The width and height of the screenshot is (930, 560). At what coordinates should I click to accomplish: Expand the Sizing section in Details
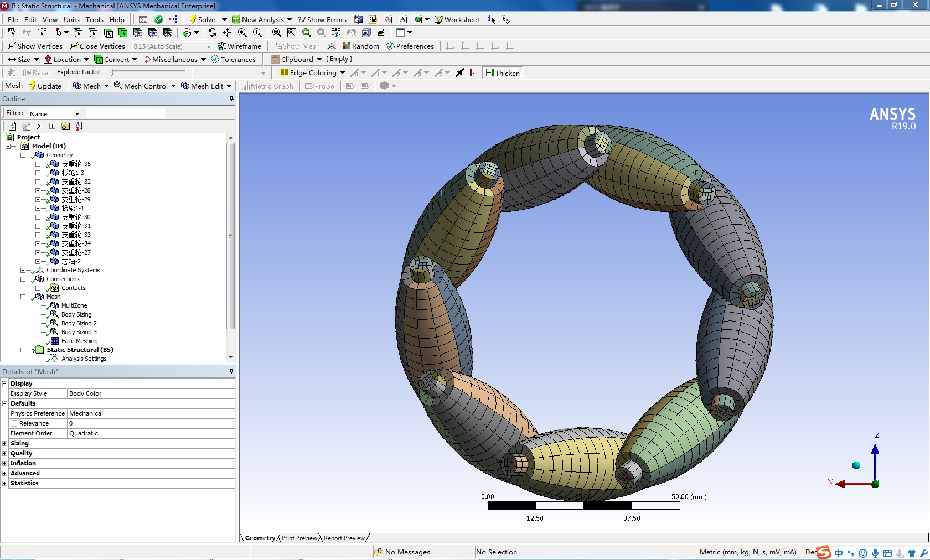point(5,443)
